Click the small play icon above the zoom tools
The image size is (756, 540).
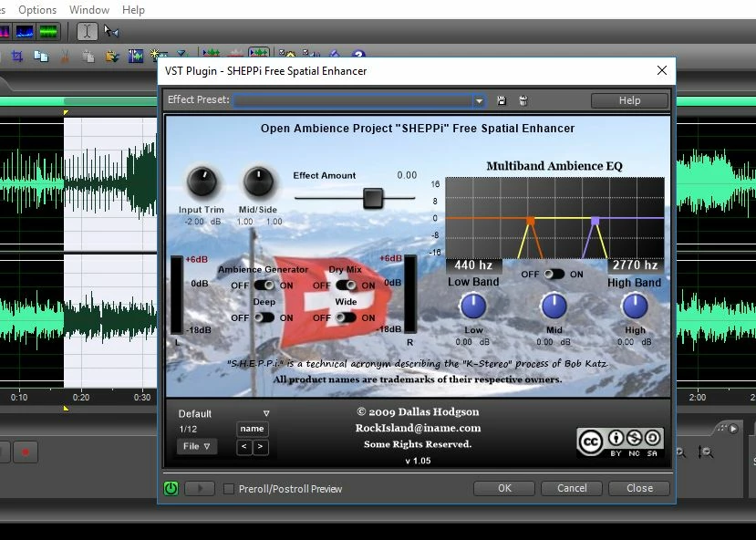pos(733,428)
